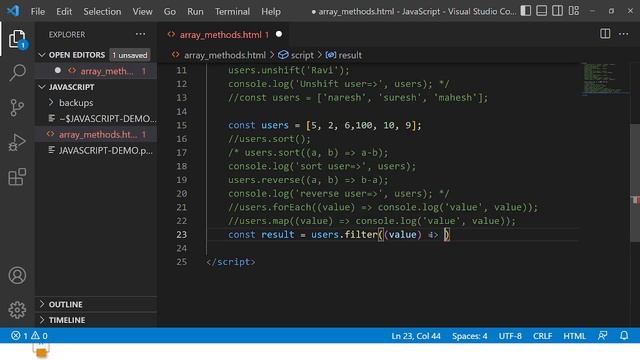Select ~$JAVASCRIPT-DEMO file in explorer
Image resolution: width=640 pixels, height=360 pixels.
(x=96, y=118)
